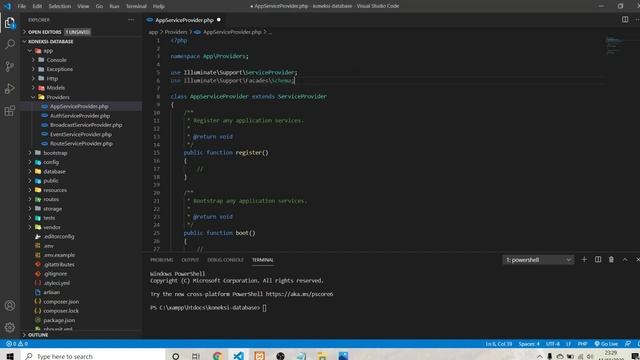Image resolution: width=640 pixels, height=360 pixels.
Task: Open the View menu
Action: coord(83,6)
